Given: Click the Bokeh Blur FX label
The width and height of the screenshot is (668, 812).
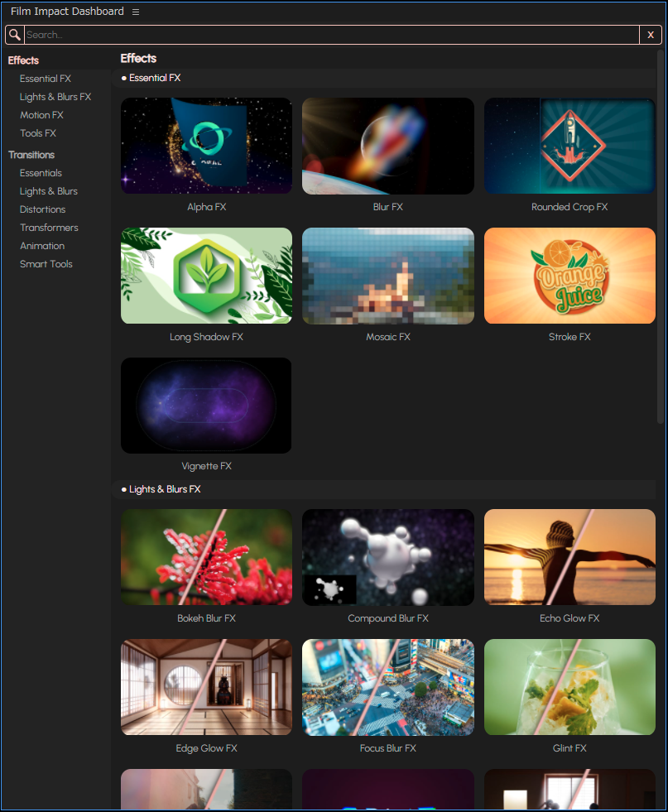Looking at the screenshot, I should [207, 617].
